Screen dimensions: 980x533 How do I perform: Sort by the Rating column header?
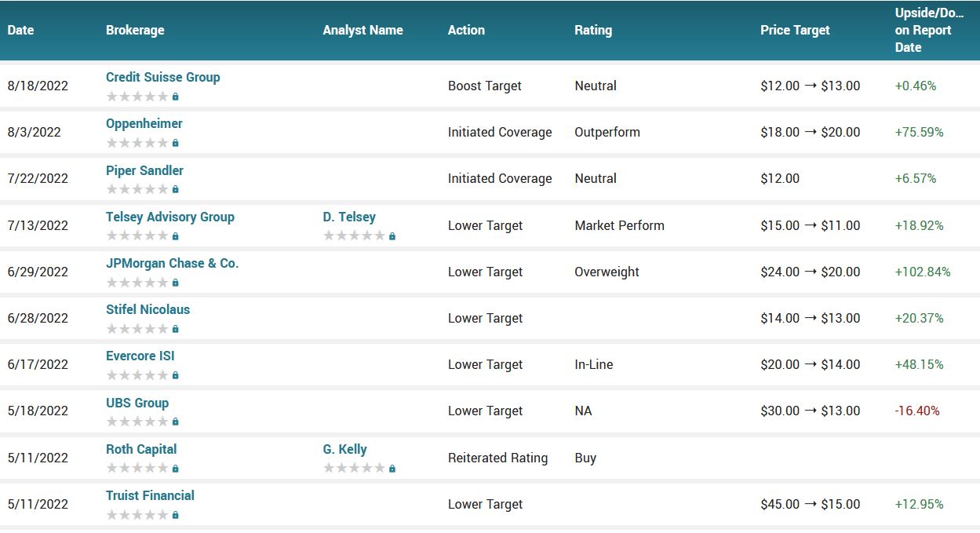(x=593, y=30)
